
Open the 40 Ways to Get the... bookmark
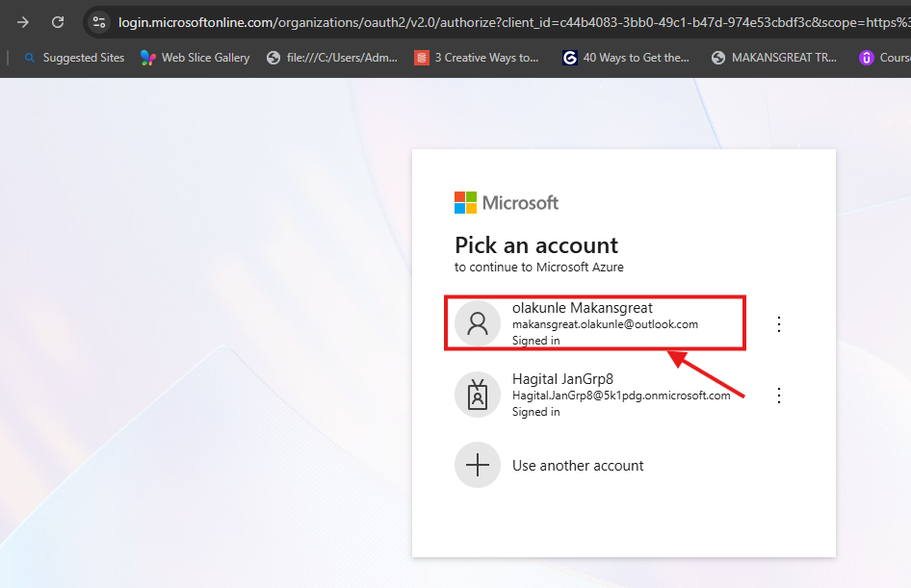tap(626, 58)
